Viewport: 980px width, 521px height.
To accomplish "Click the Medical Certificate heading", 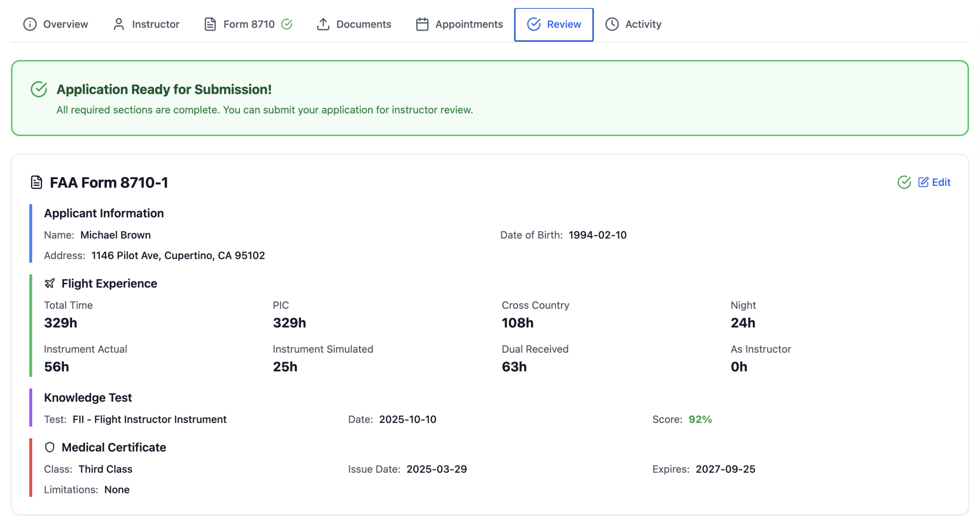I will pos(114,447).
